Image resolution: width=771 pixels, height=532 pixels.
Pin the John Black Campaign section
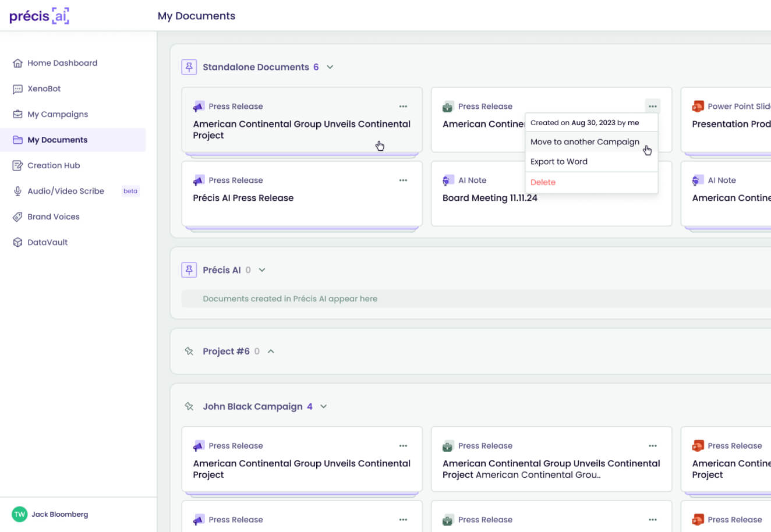coord(189,406)
